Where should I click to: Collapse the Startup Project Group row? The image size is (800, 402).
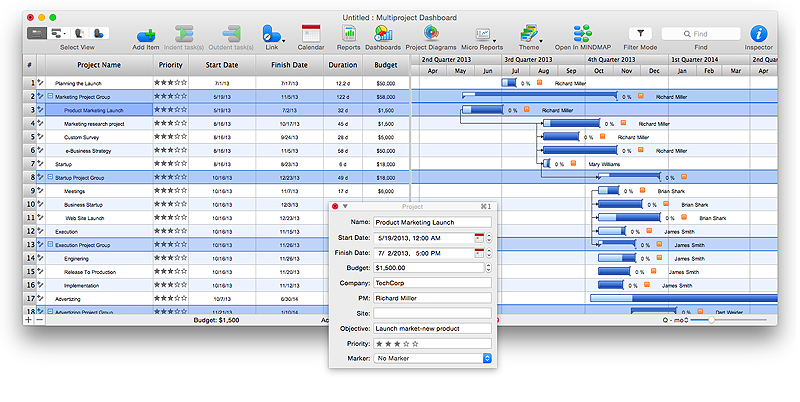click(x=50, y=177)
